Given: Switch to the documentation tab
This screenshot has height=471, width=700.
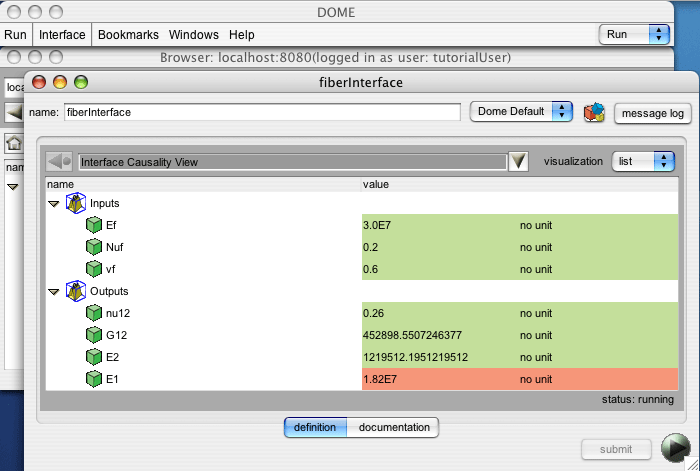Looking at the screenshot, I should tap(393, 428).
